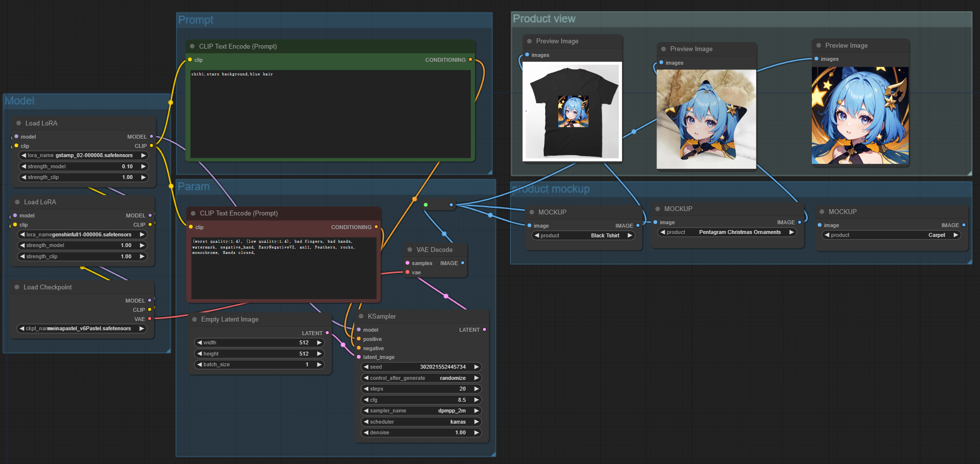The image size is (980, 464).
Task: Open the product dropdown showing Pentagram Christmas Ornaments
Action: pyautogui.click(x=727, y=232)
